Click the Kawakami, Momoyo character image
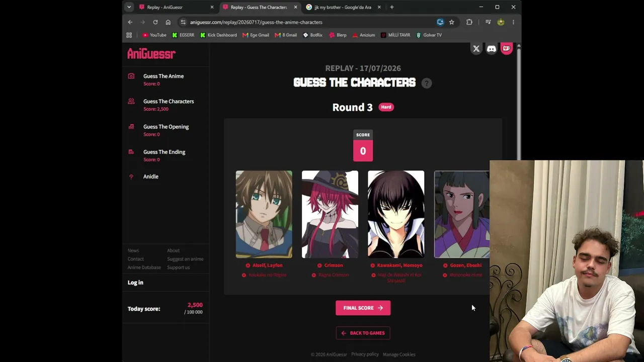The image size is (644, 362). pos(396,214)
